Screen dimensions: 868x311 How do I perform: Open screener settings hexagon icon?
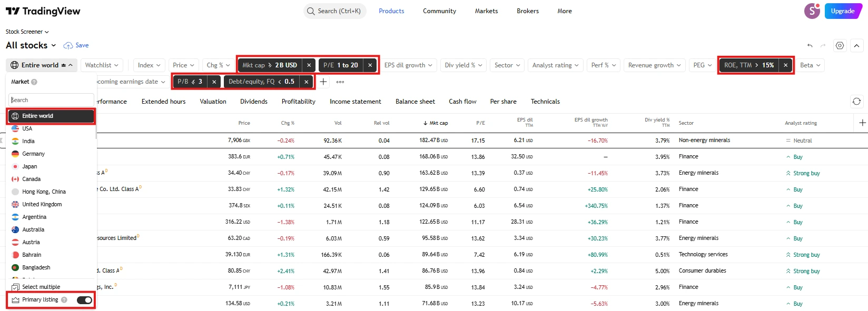(x=840, y=46)
